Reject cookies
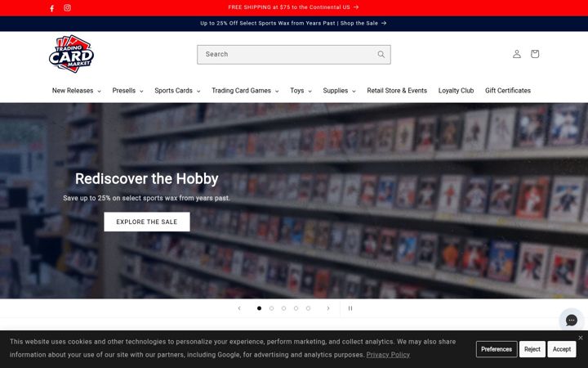Screen dimensions: 588x368 pyautogui.click(x=532, y=349)
